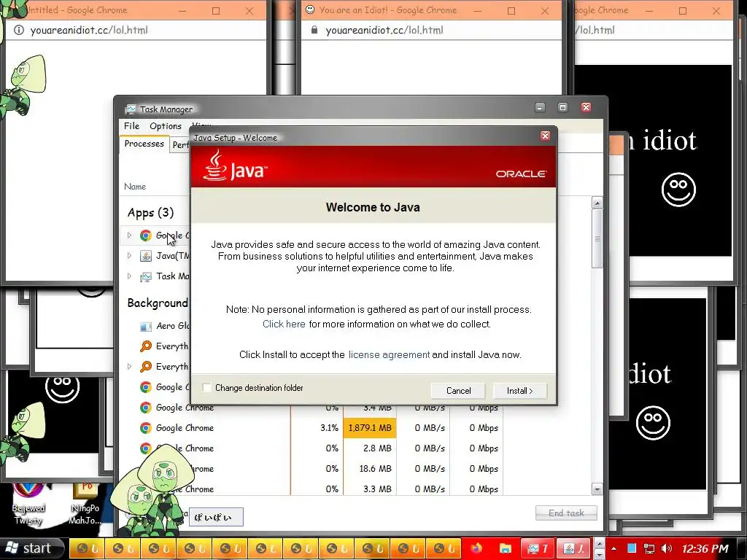
Task: Click the Japanese-labeled 'ばいばい' button
Action: coord(216,517)
